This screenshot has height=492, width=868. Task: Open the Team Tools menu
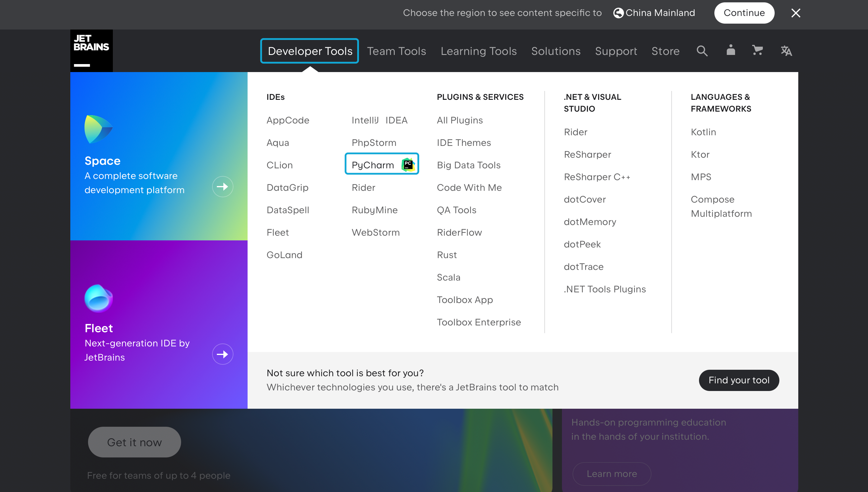coord(396,51)
